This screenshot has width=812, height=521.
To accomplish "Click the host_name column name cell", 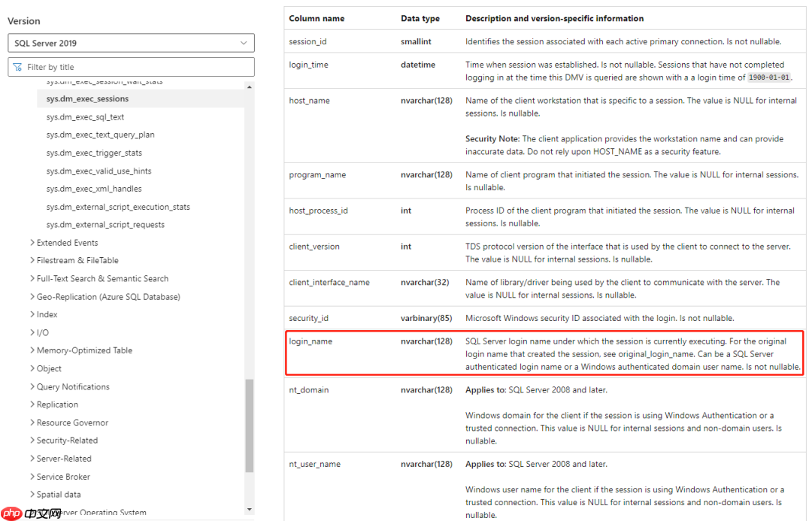I will coord(309,101).
